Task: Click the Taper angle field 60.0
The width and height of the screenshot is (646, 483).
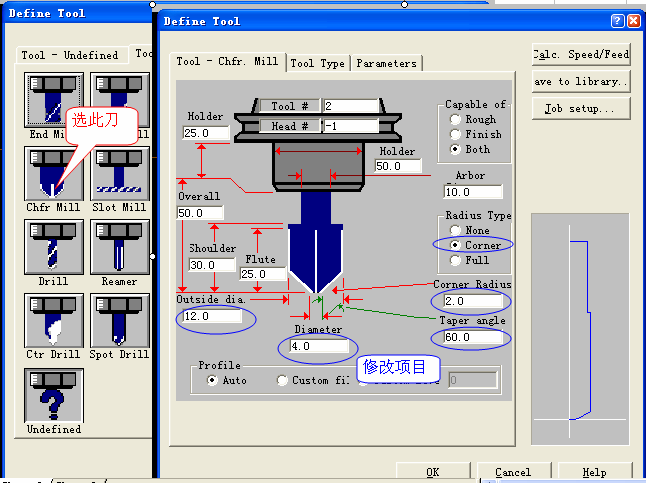Action: [x=473, y=337]
